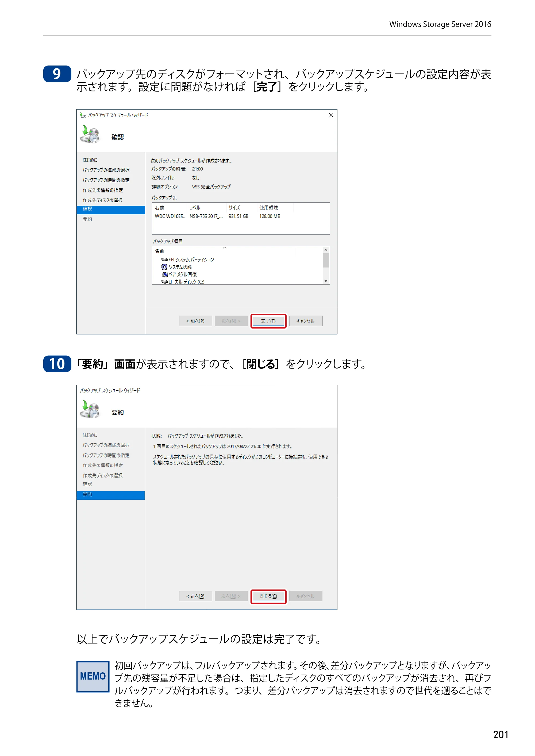Select 確認 step in the summary wizard sidebar
535x756 pixels.
(x=87, y=484)
